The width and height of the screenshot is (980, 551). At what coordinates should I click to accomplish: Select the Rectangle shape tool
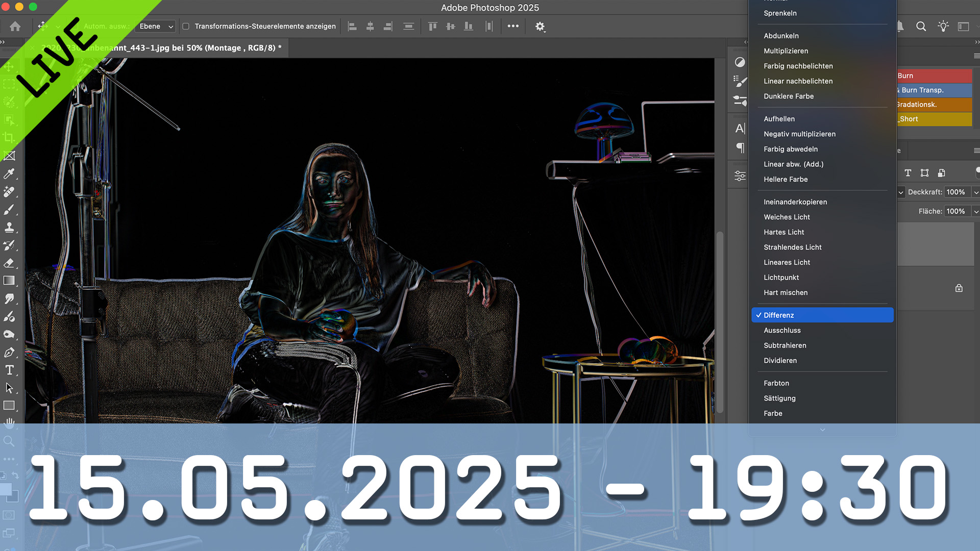(x=9, y=406)
